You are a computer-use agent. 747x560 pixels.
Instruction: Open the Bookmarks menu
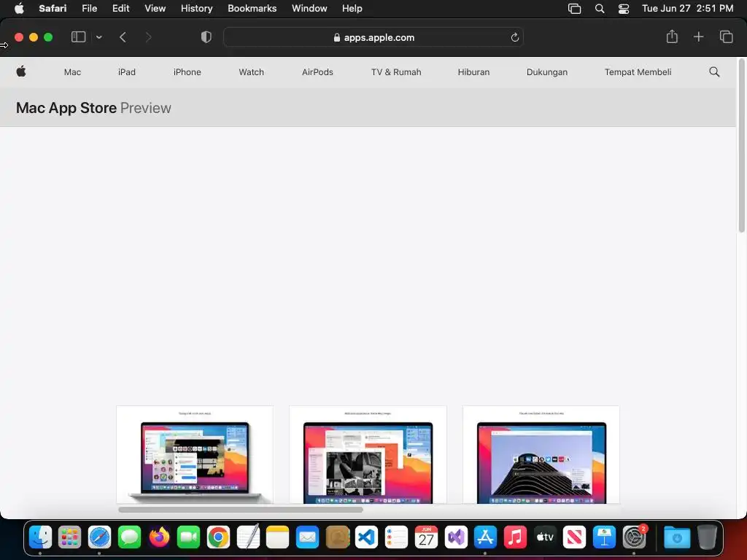click(252, 9)
